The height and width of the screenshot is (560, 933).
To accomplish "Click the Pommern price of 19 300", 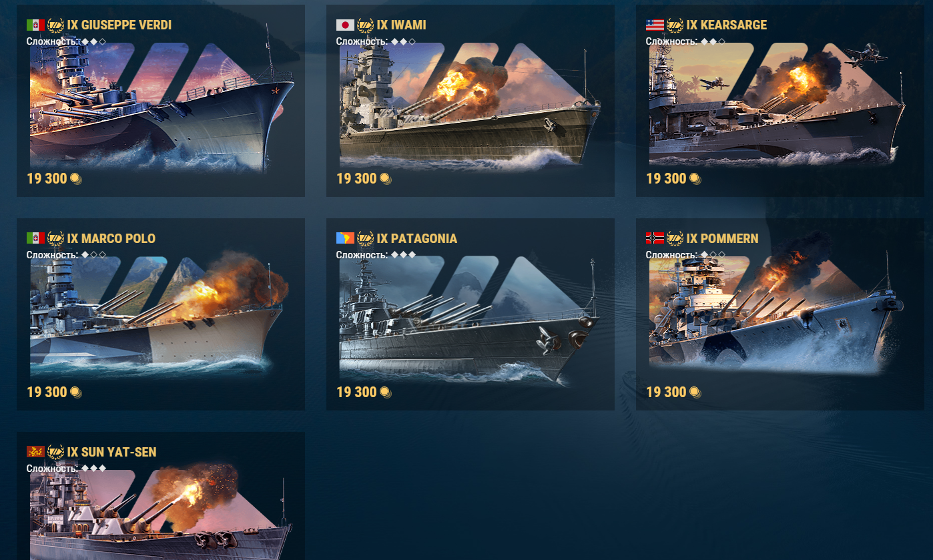I will [x=666, y=392].
